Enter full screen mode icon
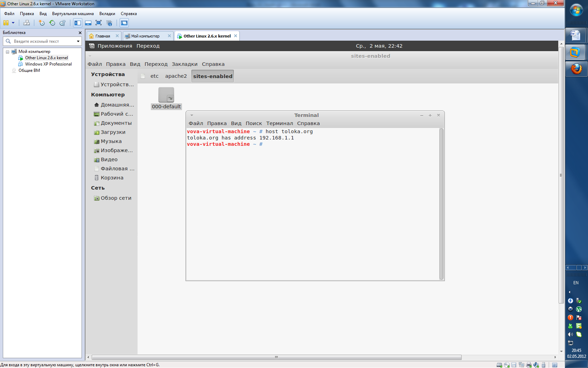The image size is (588, 368). (99, 23)
